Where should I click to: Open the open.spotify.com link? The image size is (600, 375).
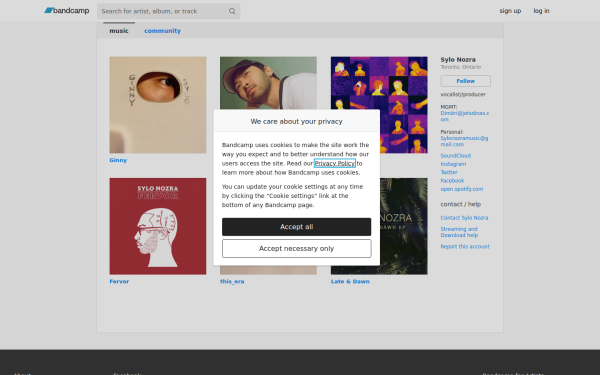(x=461, y=189)
